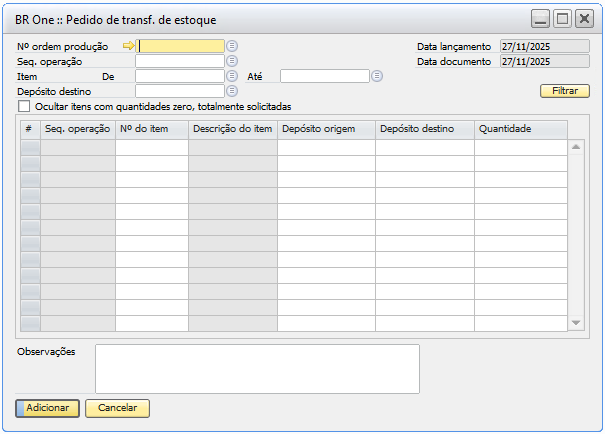Open the lookup icon for Item De field
The image size is (605, 434).
232,76
